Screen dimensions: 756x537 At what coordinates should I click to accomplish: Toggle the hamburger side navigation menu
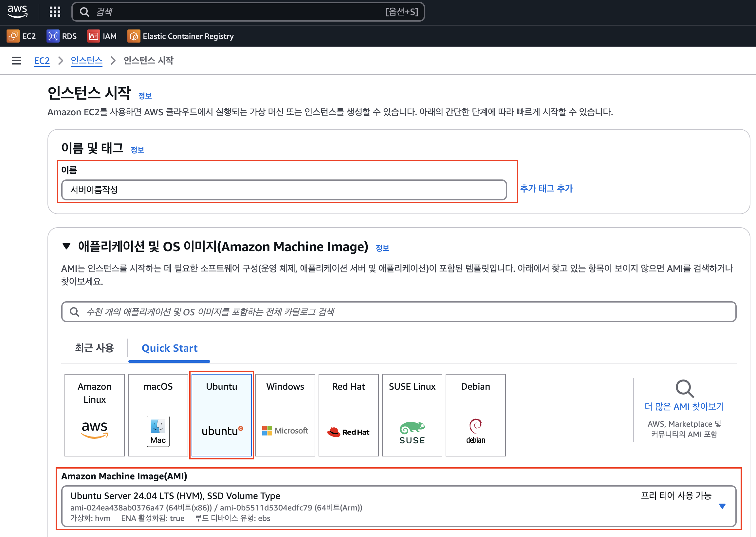[x=16, y=61]
